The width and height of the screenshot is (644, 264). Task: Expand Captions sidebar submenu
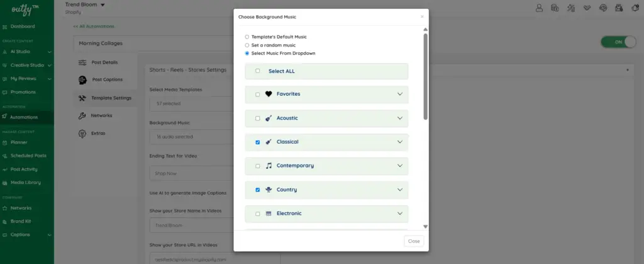[49, 235]
